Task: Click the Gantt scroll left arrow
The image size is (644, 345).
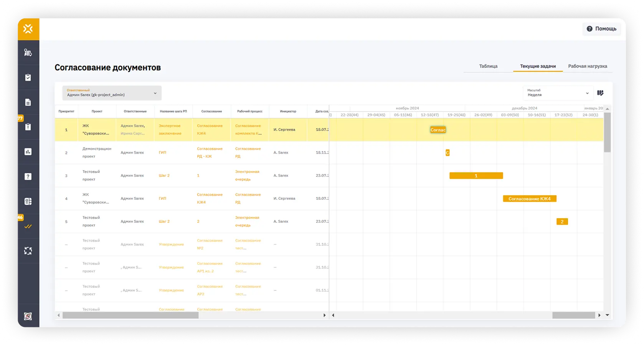Action: coord(333,315)
